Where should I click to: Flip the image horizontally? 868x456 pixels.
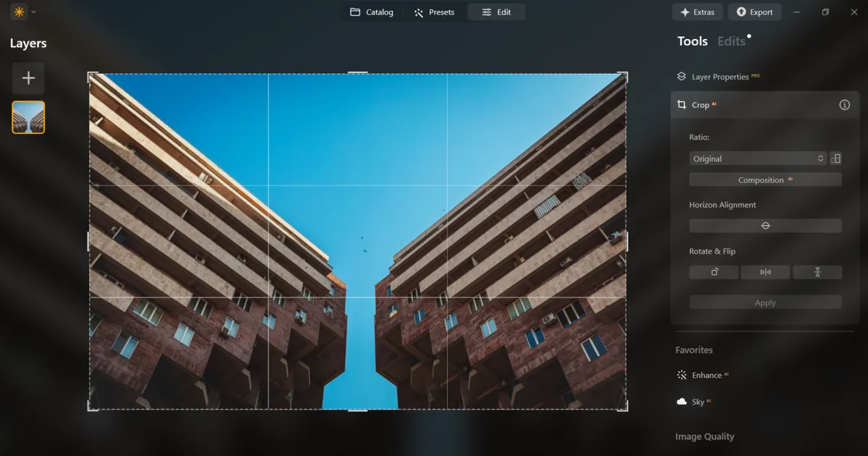[x=765, y=271]
